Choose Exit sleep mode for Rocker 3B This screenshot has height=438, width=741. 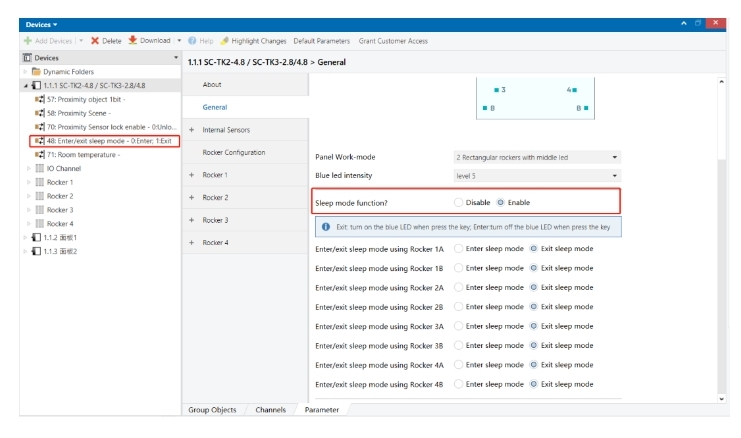point(534,345)
